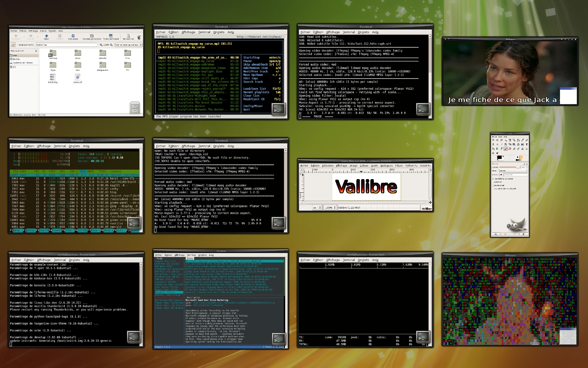Select the Eraser tool in GIMP toolbox
Screen dimensions: 588x368
click(510, 149)
